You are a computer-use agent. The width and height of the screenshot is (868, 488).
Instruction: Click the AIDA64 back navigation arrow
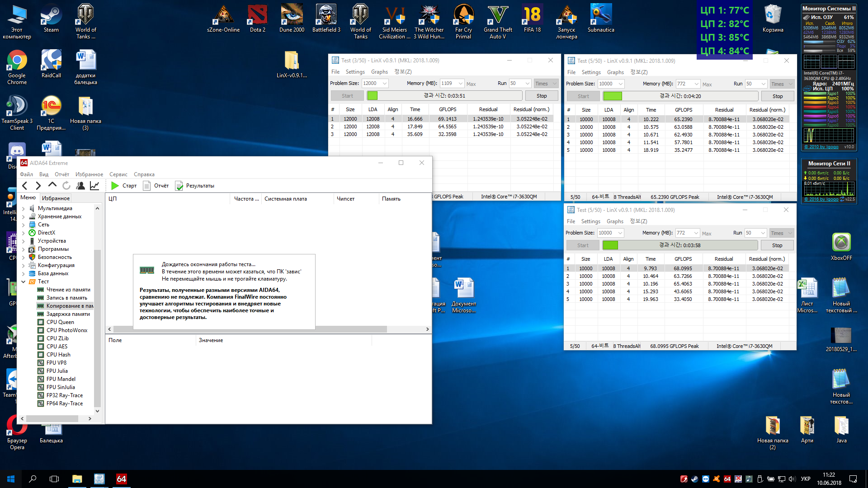pyautogui.click(x=25, y=186)
